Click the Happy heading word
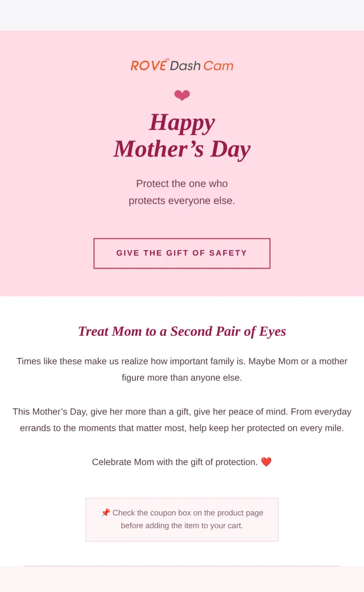The height and width of the screenshot is (592, 364). point(182,123)
